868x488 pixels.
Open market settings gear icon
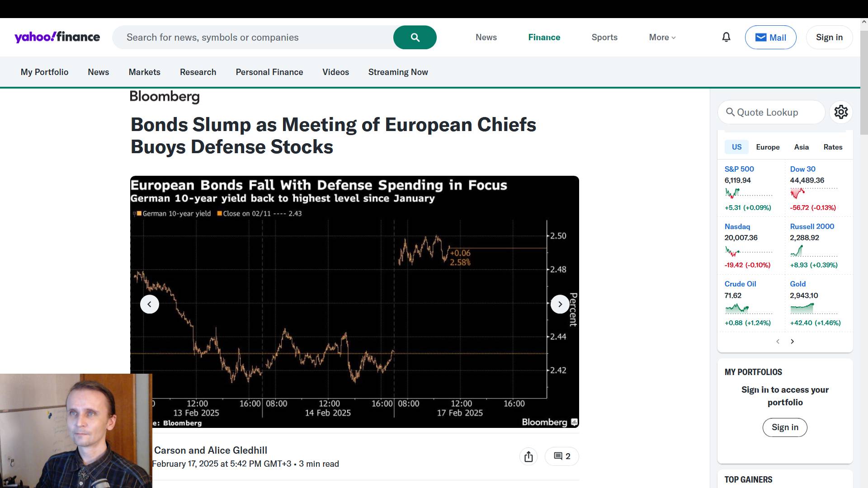841,112
